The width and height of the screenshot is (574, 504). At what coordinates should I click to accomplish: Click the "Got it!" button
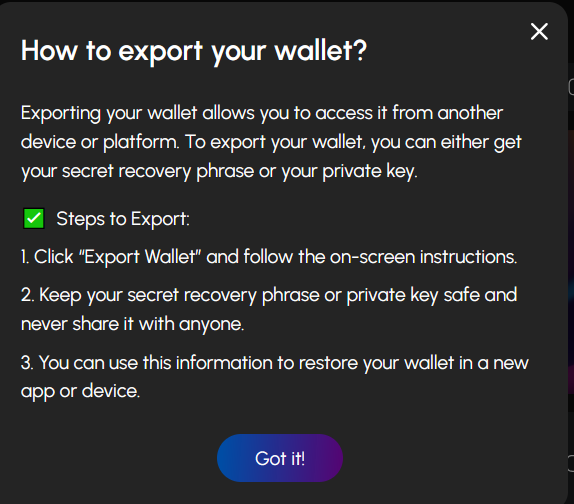tap(280, 458)
